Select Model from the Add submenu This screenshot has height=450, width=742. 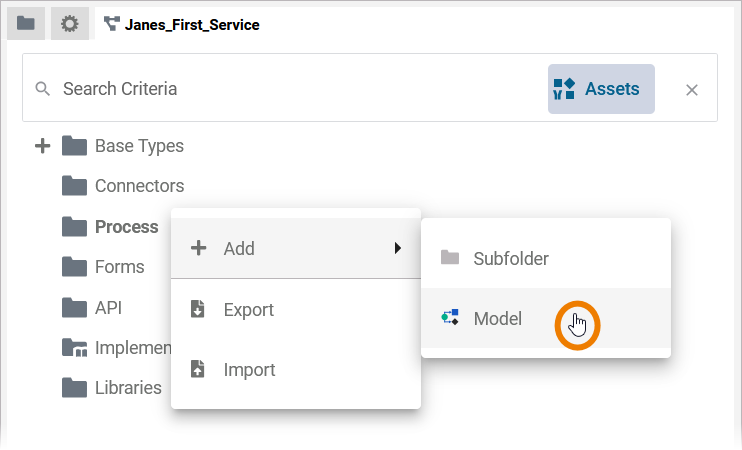[x=497, y=319]
